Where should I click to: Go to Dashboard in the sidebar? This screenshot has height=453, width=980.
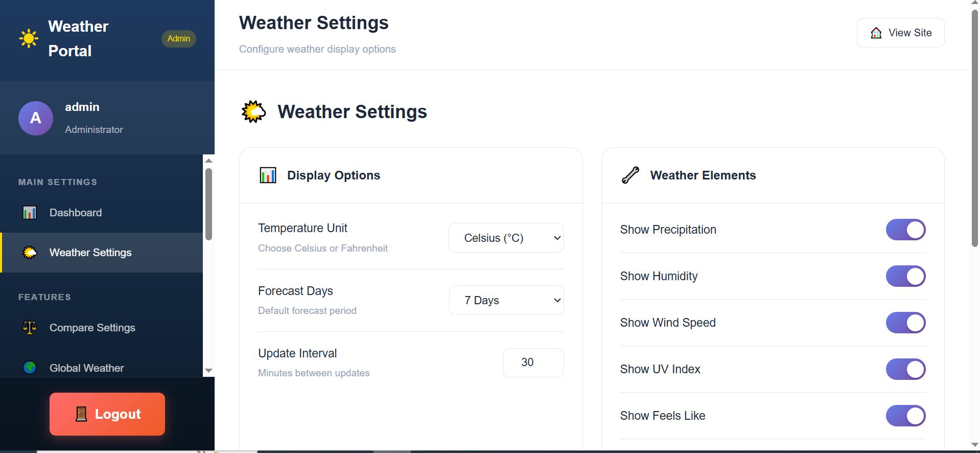point(76,213)
